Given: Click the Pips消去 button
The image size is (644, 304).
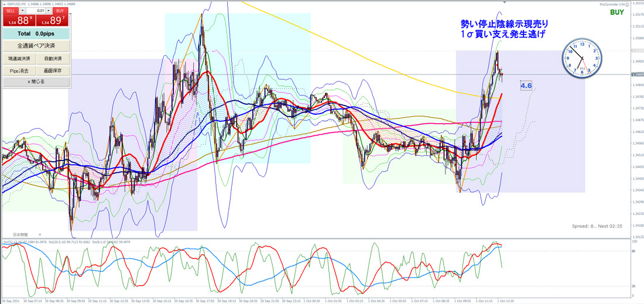Looking at the screenshot, I should tap(19, 71).
